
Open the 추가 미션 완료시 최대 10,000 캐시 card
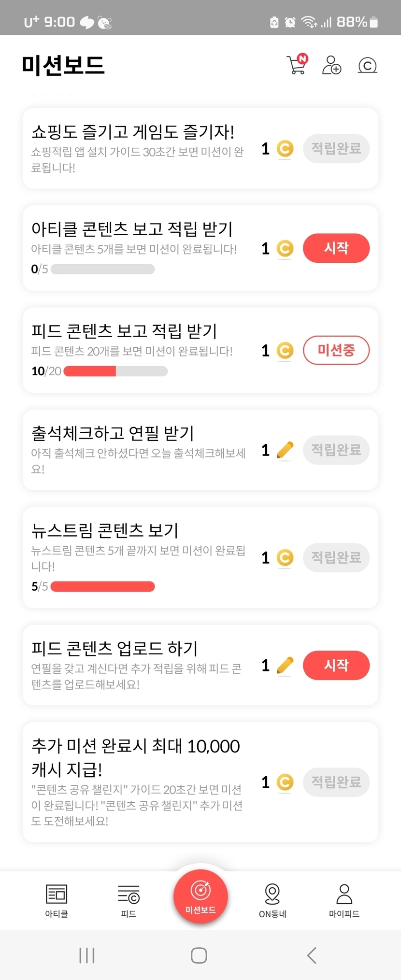138,781
